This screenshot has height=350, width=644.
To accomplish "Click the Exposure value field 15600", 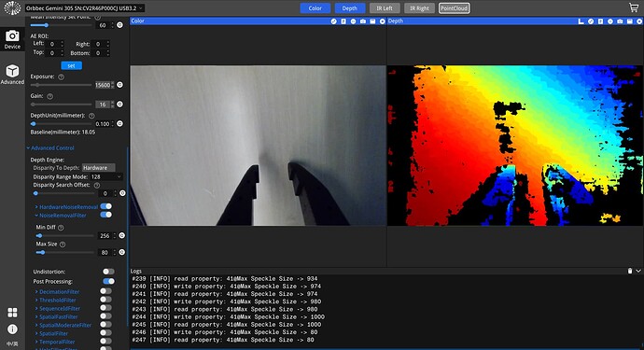I will pos(103,85).
